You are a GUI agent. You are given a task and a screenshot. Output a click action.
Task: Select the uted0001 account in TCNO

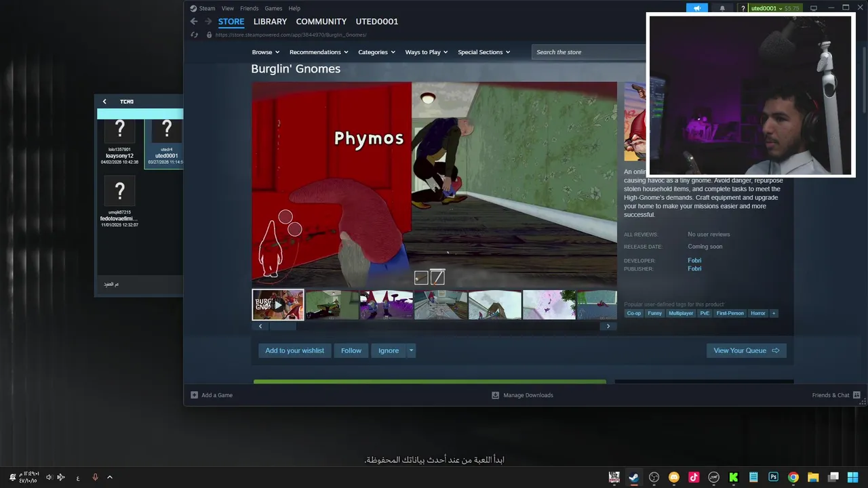165,142
